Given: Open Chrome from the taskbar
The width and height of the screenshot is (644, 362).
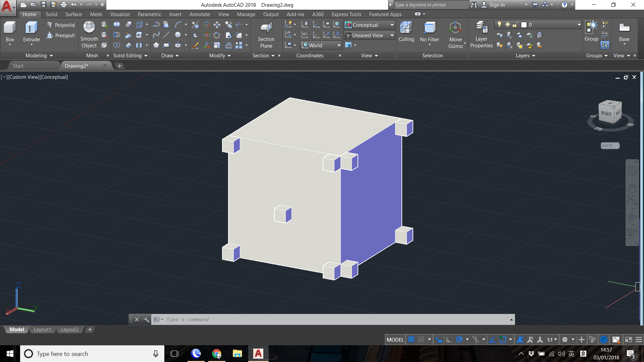Looking at the screenshot, I should [217, 354].
